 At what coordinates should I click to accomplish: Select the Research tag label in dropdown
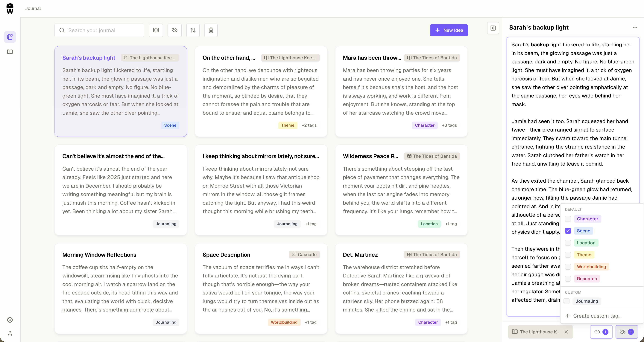point(587,279)
